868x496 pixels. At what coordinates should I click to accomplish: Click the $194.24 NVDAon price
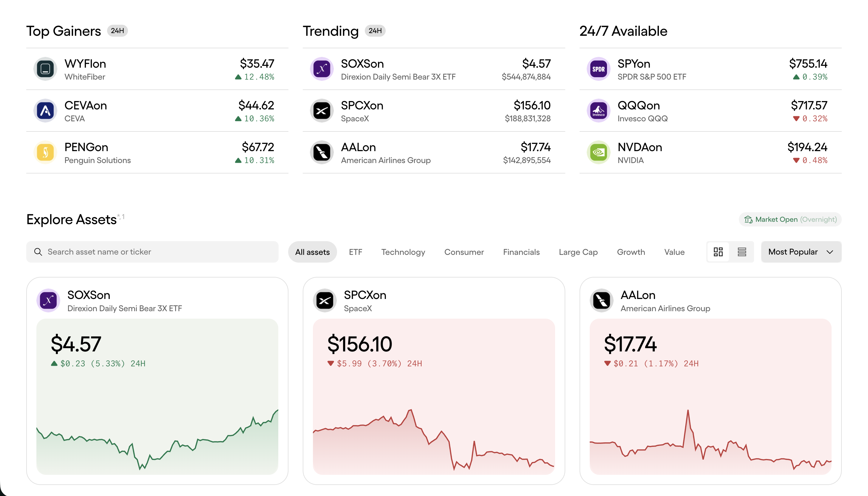pos(807,147)
